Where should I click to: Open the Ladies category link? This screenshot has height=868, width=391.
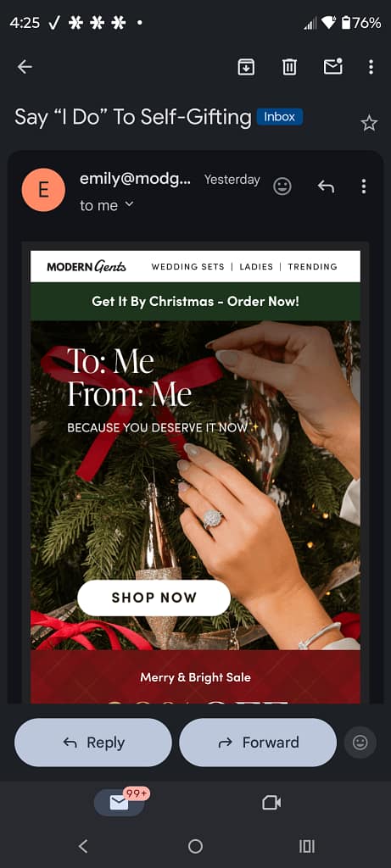click(x=256, y=267)
